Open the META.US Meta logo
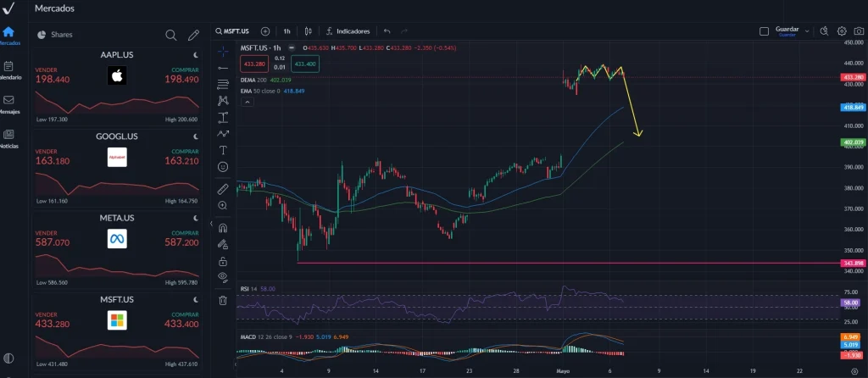 click(117, 238)
